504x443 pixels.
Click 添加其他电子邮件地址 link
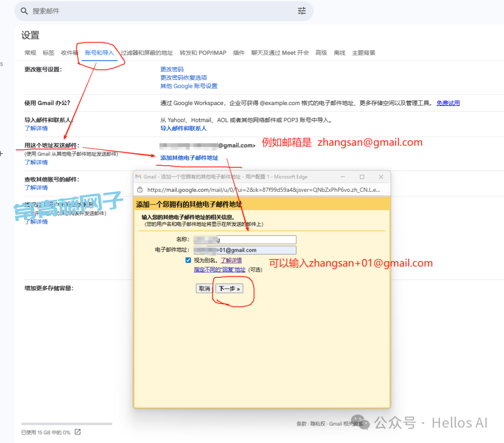189,158
